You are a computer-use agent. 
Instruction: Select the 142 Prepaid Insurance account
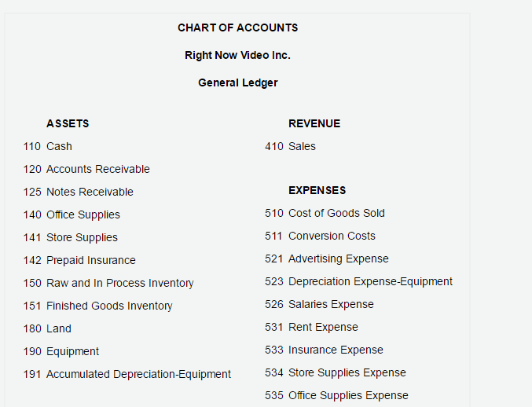click(x=79, y=260)
